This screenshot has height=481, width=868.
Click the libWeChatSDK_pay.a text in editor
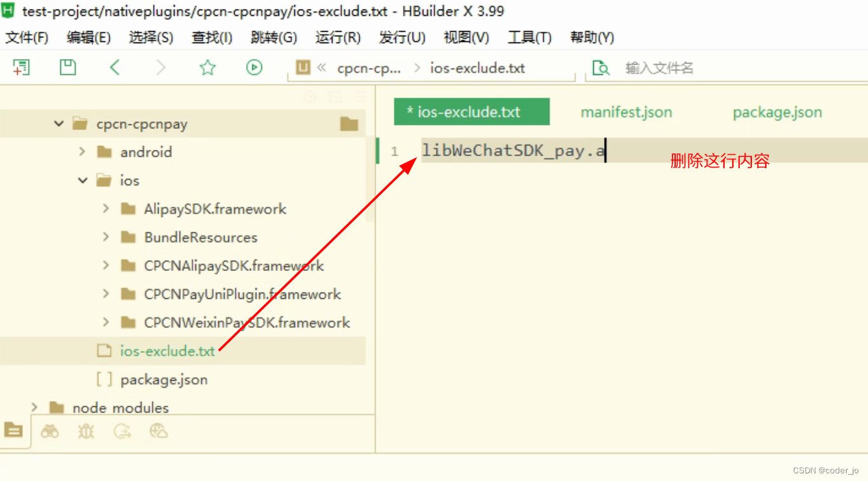[513, 151]
